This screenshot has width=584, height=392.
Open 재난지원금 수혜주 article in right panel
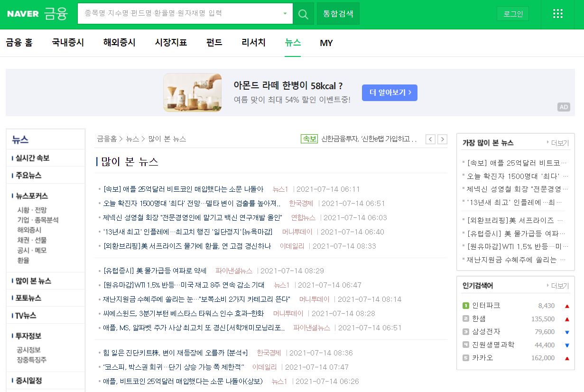pos(517,260)
